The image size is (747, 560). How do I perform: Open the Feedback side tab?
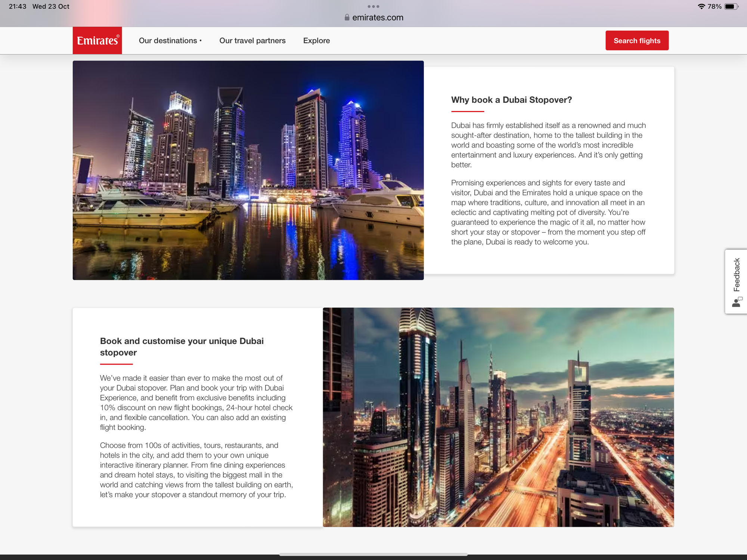coord(736,275)
